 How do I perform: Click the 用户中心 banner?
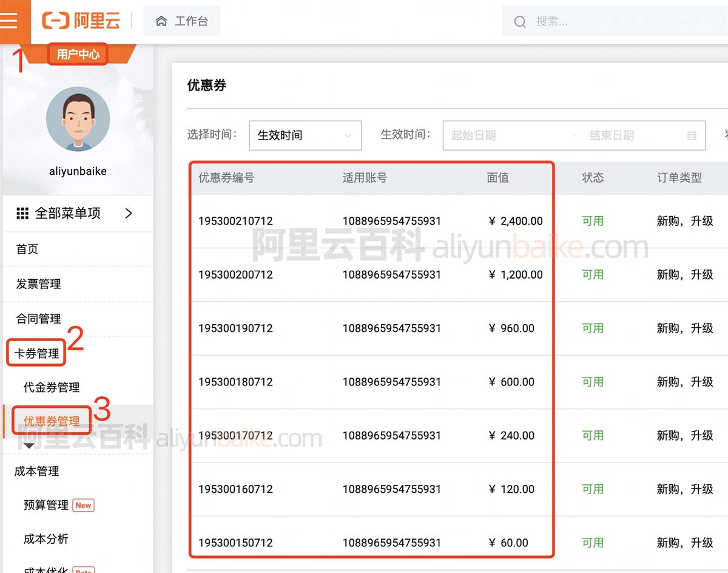pos(78,54)
